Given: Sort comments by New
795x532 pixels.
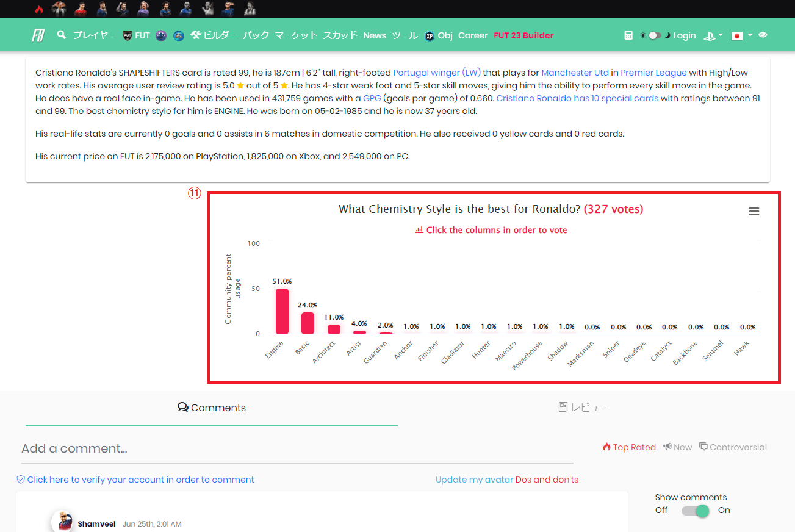Looking at the screenshot, I should (x=678, y=447).
